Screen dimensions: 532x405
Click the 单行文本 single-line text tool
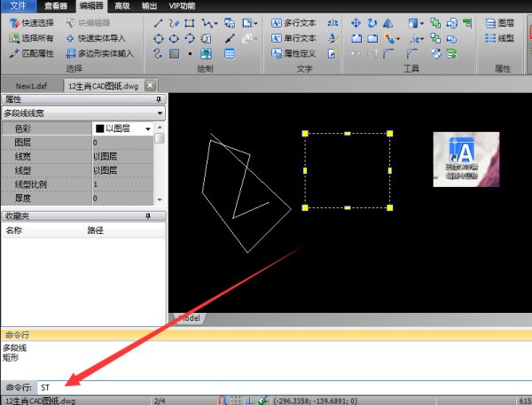coord(293,38)
